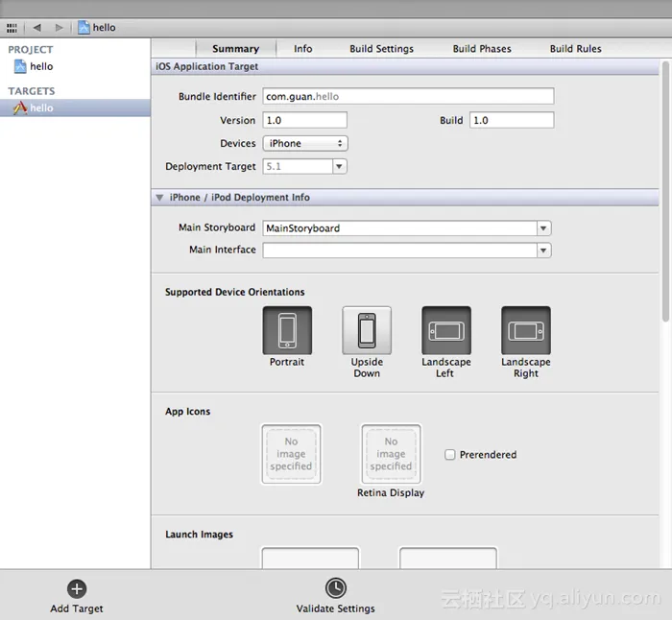The width and height of the screenshot is (672, 620).
Task: Click the Add Target button
Action: 77,597
